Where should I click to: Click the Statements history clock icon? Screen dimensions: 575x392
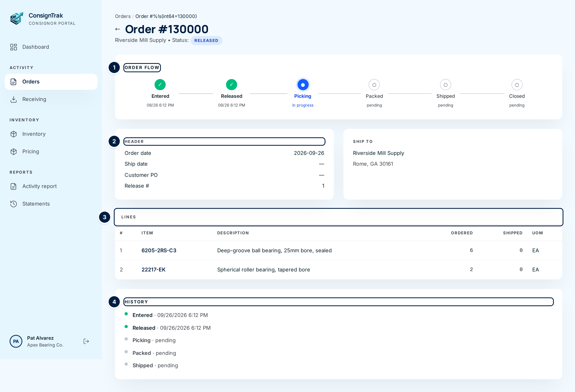click(14, 204)
